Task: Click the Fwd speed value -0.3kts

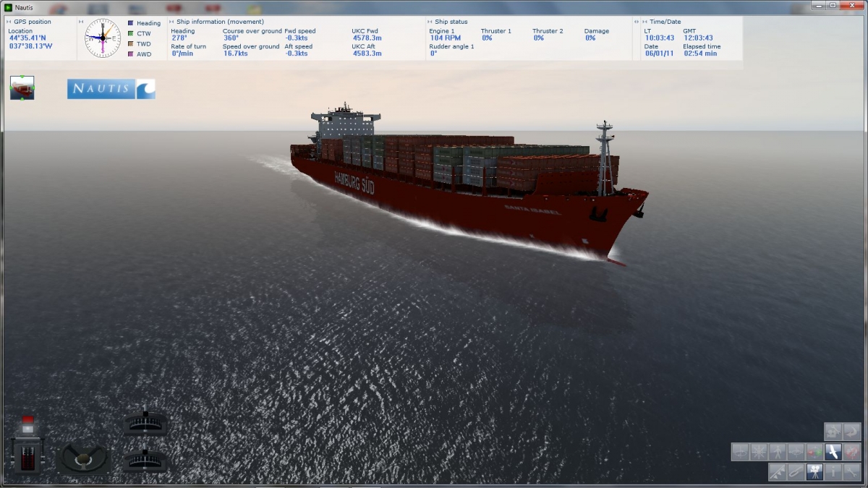Action: 296,38
